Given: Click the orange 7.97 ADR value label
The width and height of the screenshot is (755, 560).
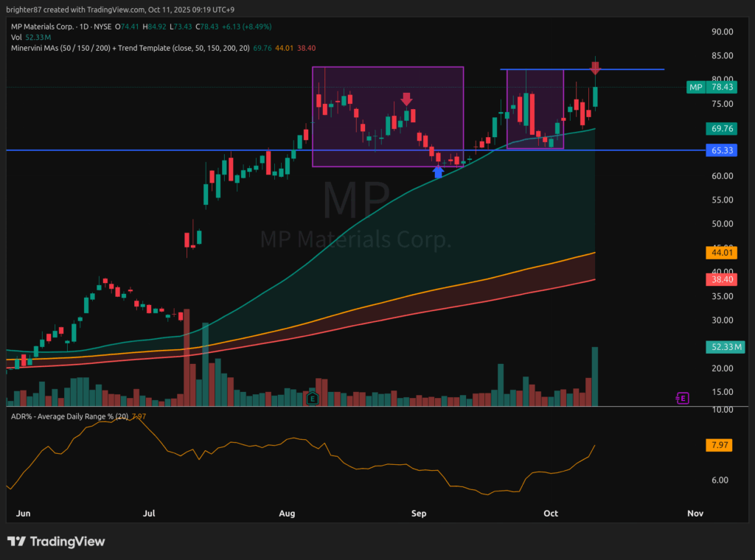Looking at the screenshot, I should click(x=720, y=445).
